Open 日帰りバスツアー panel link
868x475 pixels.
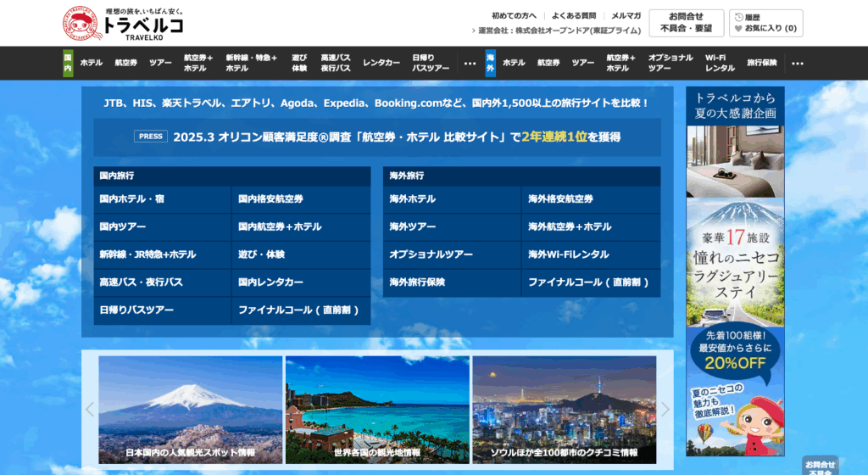[162, 310]
